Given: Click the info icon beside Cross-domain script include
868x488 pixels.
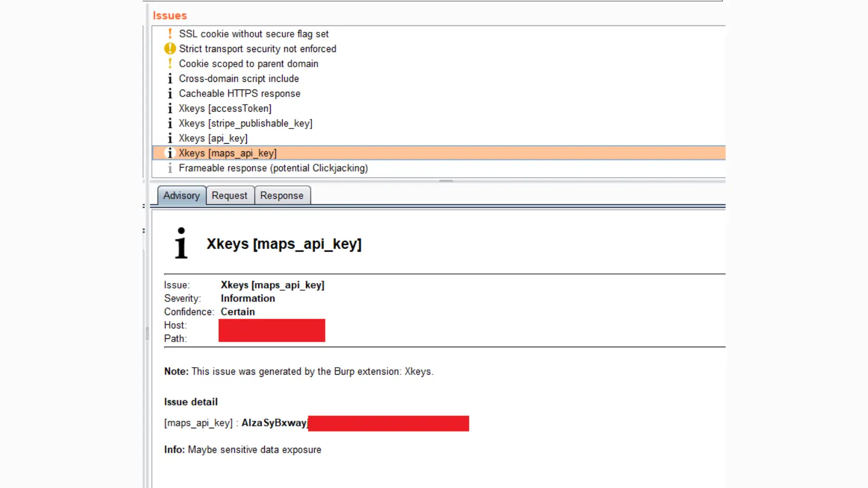Looking at the screenshot, I should 170,79.
